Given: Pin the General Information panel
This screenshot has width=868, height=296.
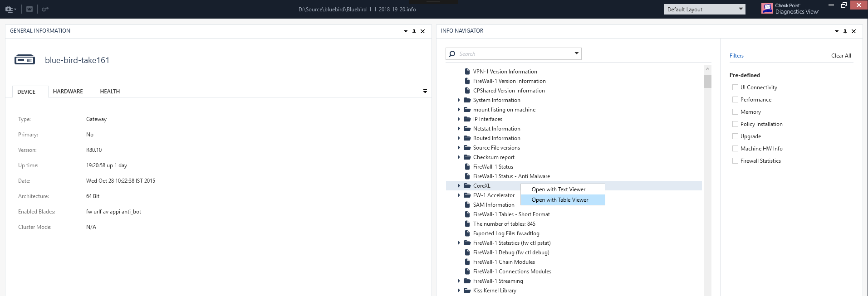Looking at the screenshot, I should point(414,31).
